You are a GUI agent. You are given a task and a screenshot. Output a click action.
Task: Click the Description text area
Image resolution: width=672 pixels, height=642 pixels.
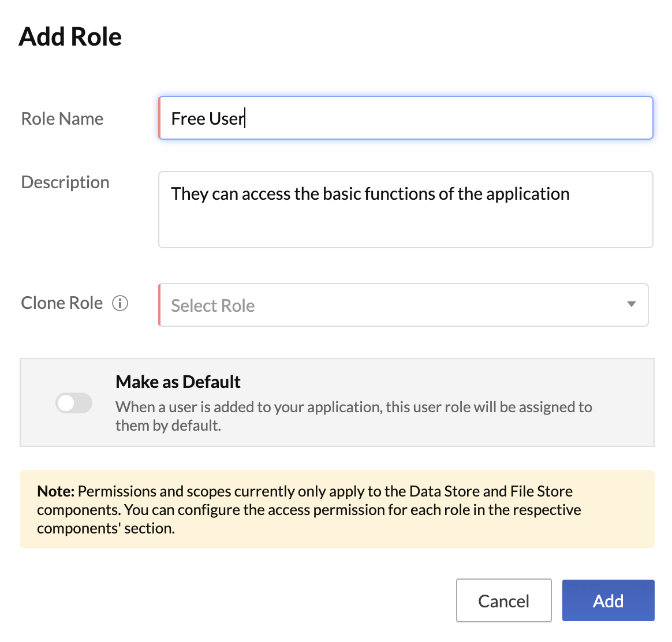pyautogui.click(x=405, y=209)
